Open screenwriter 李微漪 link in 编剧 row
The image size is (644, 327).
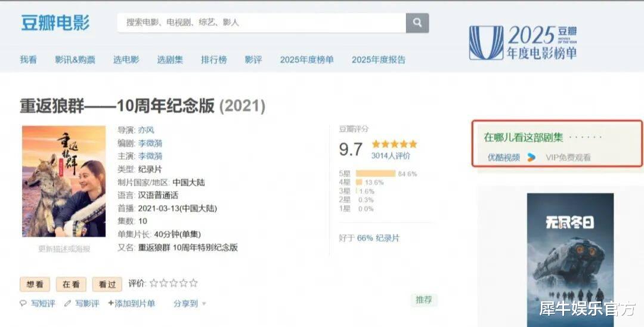pyautogui.click(x=150, y=143)
